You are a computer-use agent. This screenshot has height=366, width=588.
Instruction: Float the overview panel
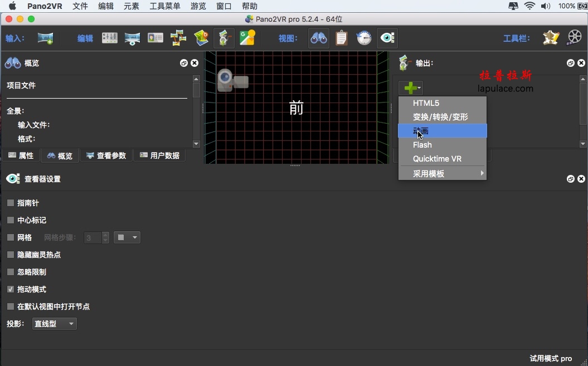(184, 63)
